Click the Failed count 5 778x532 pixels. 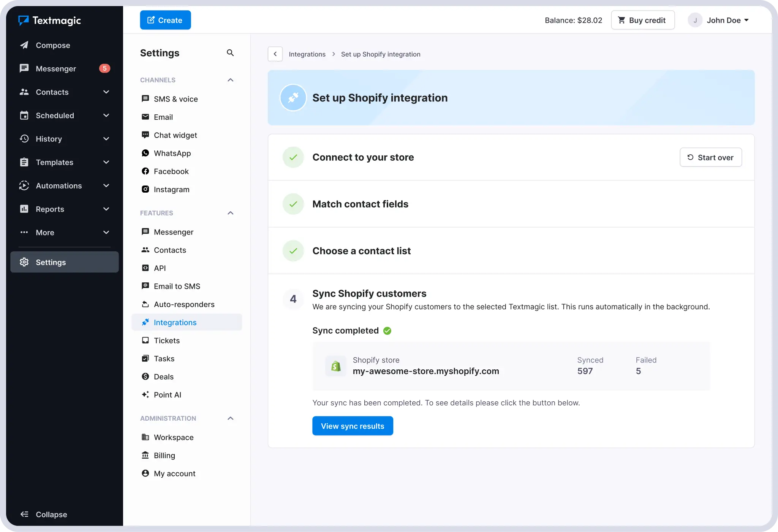click(x=638, y=371)
